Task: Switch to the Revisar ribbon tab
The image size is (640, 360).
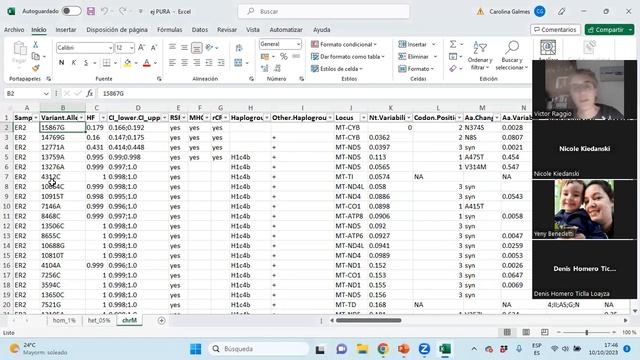Action: point(227,30)
